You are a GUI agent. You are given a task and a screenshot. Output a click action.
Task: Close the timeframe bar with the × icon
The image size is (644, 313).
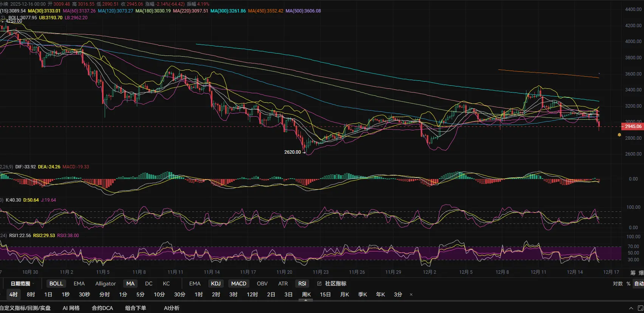411,294
